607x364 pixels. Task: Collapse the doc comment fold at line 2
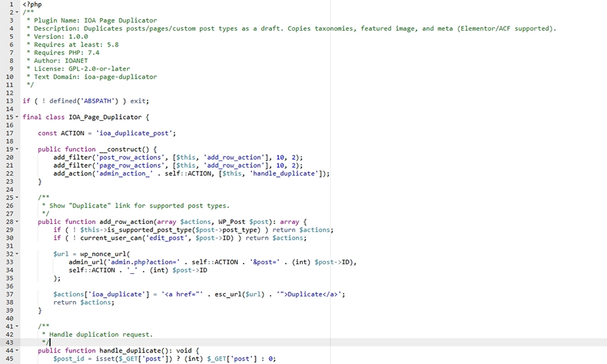coord(17,12)
